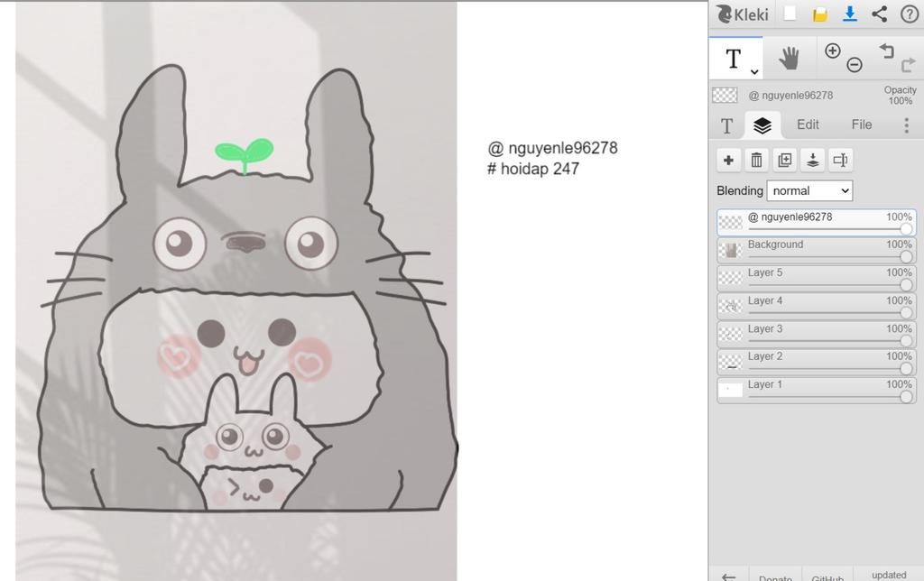Select the Hand pan tool
This screenshot has width=924, height=581.
(789, 59)
